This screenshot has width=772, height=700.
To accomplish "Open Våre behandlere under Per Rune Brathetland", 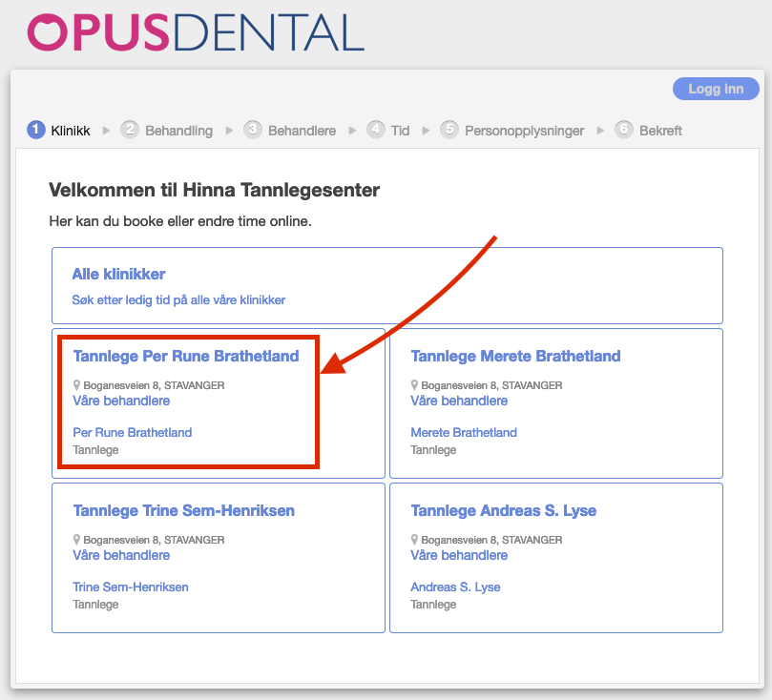I will pyautogui.click(x=121, y=401).
